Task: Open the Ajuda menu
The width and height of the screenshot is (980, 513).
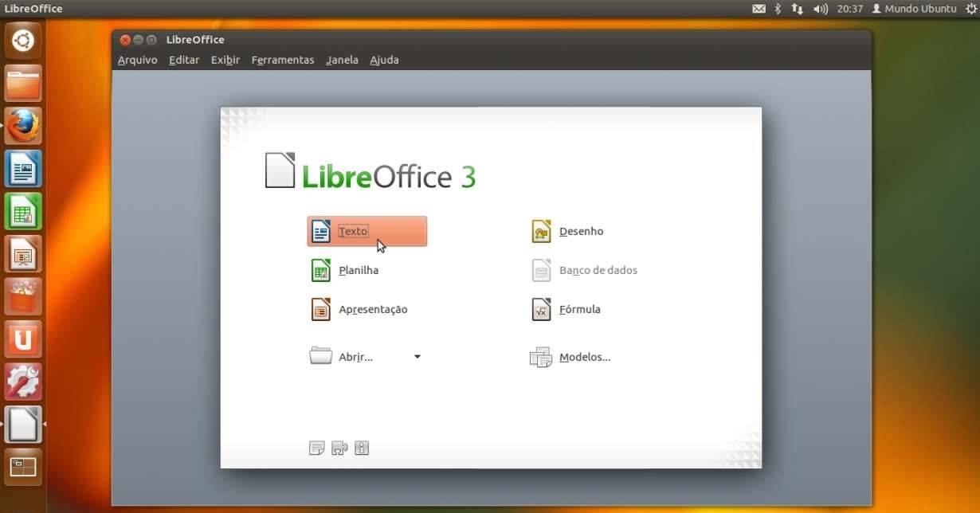Action: point(384,61)
